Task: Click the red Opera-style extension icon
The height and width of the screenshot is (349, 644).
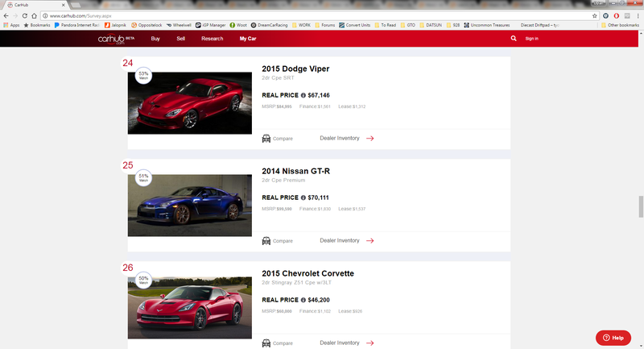Action: click(616, 15)
